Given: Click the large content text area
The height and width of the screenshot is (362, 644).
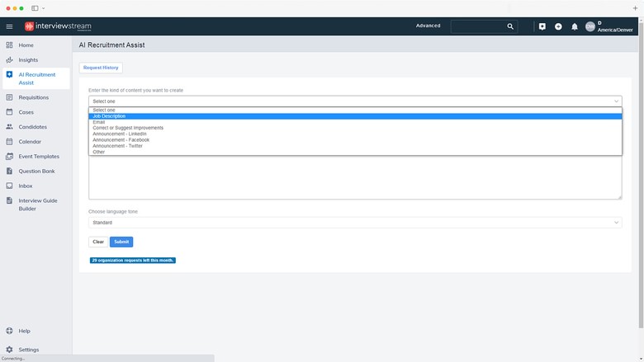Looking at the screenshot, I should 355,177.
